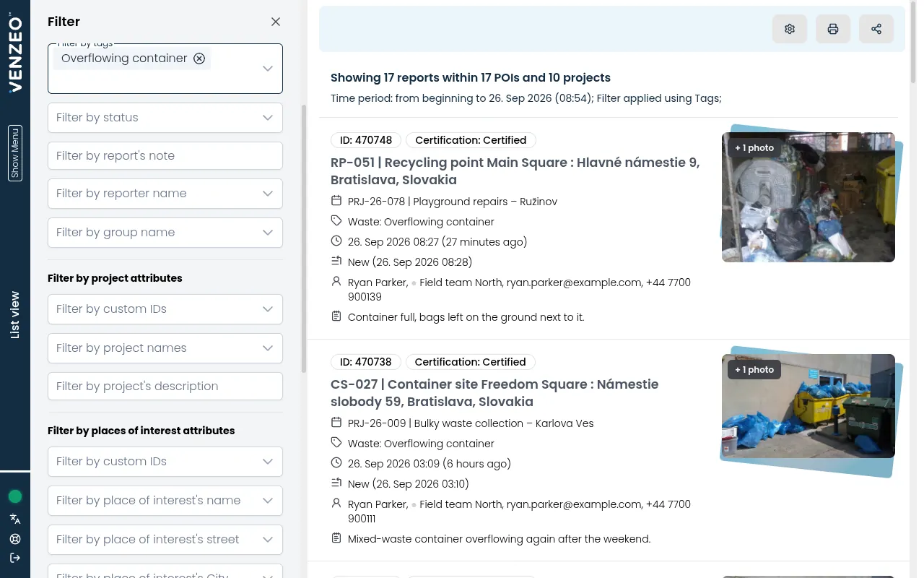Click the ID: 470738 badge
Image resolution: width=924 pixels, height=578 pixels.
point(366,362)
